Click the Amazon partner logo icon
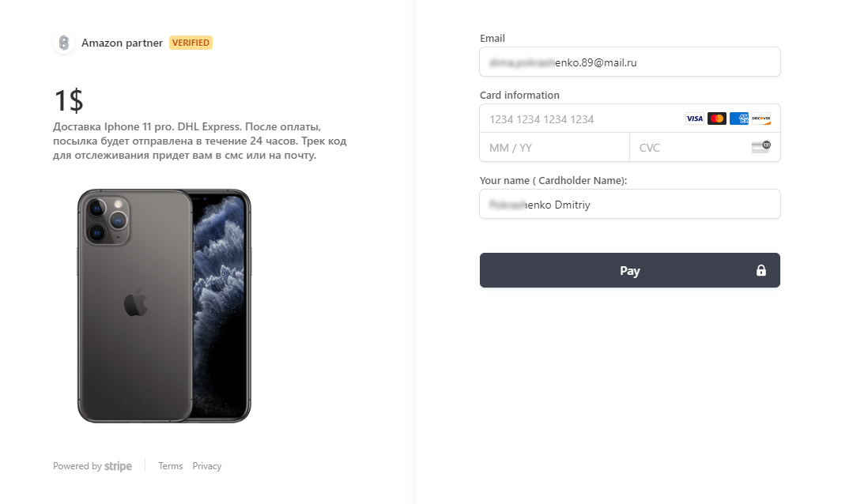This screenshot has width=868, height=504. pos(64,43)
